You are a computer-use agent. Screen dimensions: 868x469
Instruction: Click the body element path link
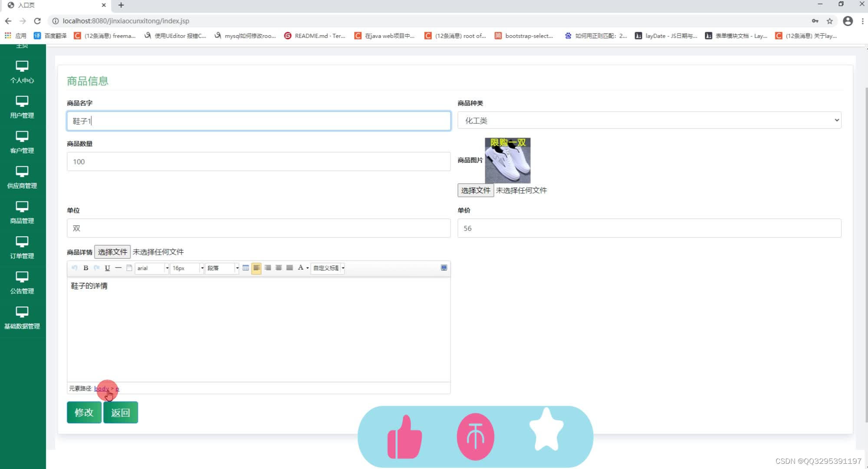pos(102,388)
